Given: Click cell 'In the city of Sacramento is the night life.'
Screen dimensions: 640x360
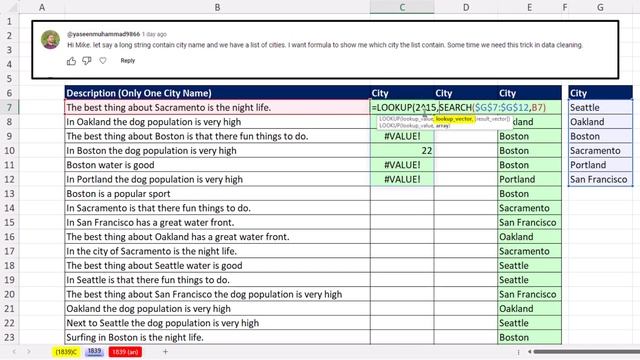Looking at the screenshot, I should [x=217, y=251].
